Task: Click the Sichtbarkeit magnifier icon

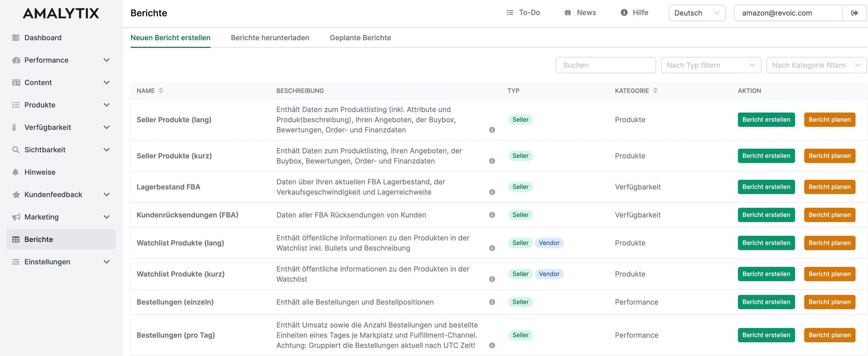Action: [x=16, y=150]
